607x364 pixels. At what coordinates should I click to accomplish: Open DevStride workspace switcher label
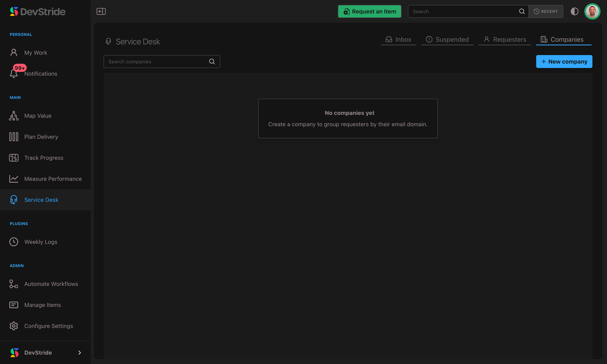tap(38, 353)
